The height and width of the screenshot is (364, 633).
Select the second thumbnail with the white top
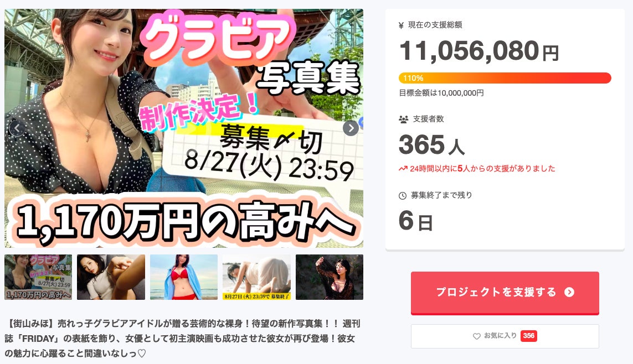(111, 277)
